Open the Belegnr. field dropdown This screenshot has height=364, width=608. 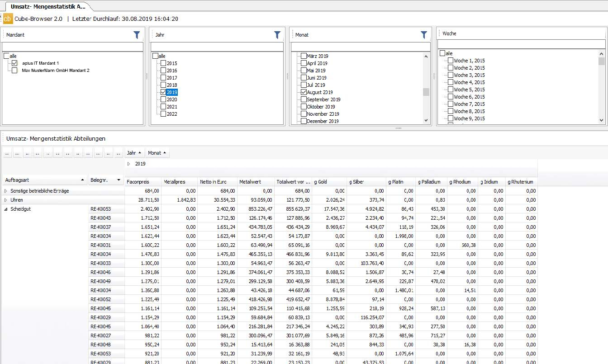pyautogui.click(x=119, y=180)
